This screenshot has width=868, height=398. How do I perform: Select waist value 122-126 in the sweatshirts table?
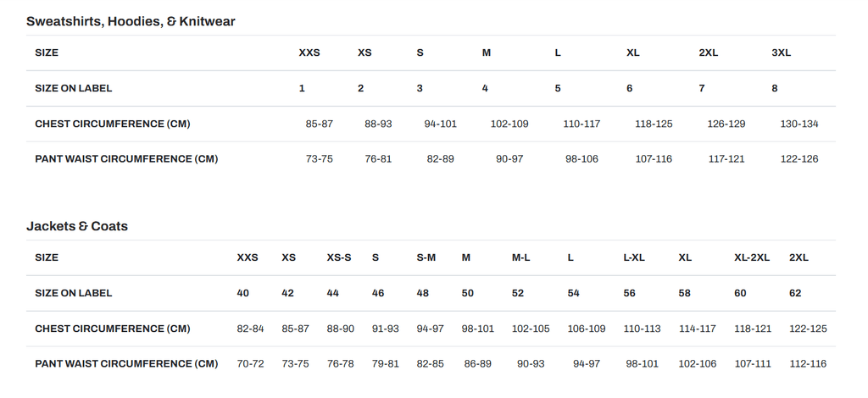pos(798,158)
